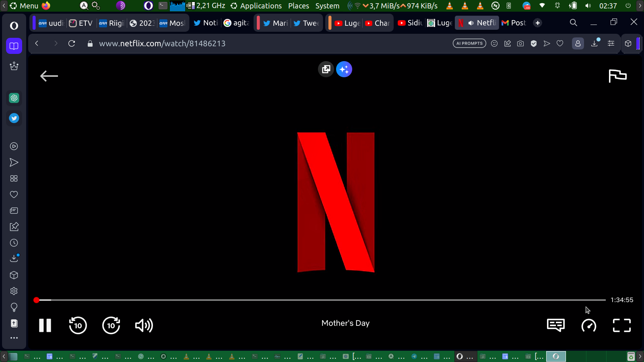This screenshot has width=644, height=362.
Task: Rewind the video 10 seconds
Action: tap(78, 325)
